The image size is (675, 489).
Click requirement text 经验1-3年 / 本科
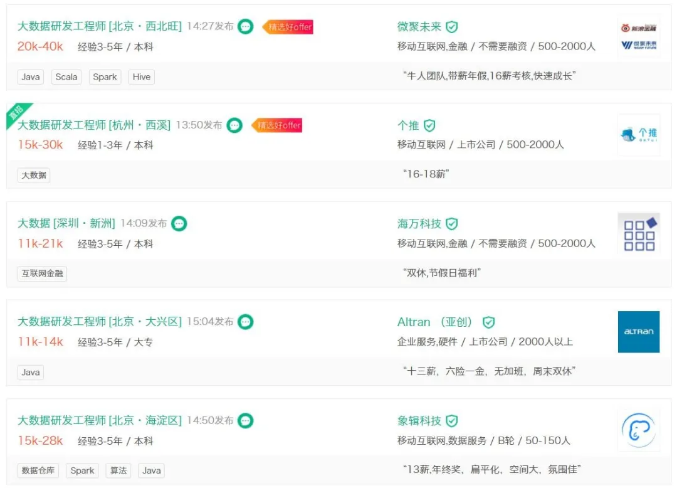coord(115,145)
